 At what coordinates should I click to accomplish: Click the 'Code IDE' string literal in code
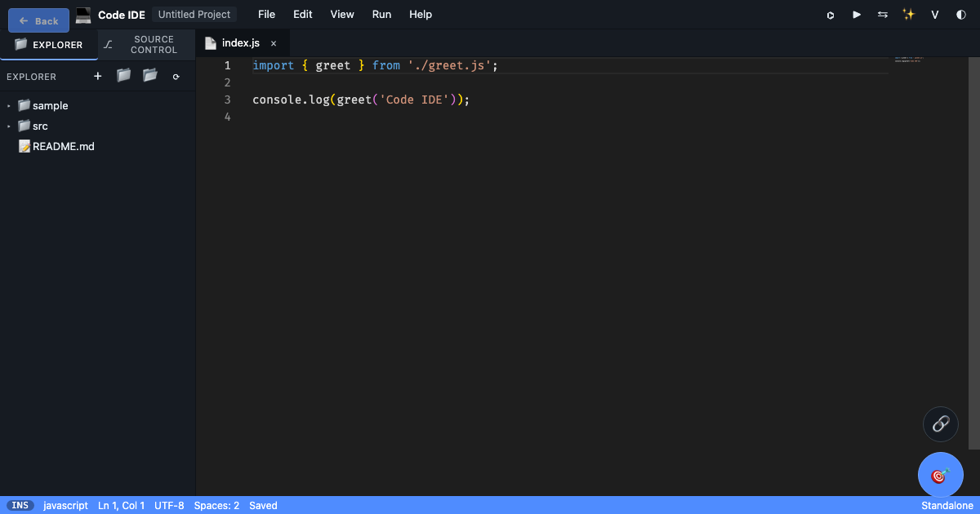pos(414,100)
